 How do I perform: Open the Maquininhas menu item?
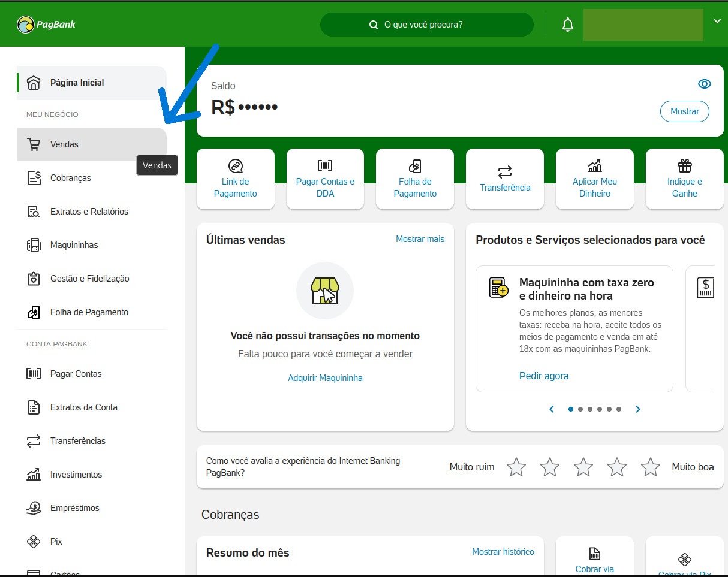[92, 245]
